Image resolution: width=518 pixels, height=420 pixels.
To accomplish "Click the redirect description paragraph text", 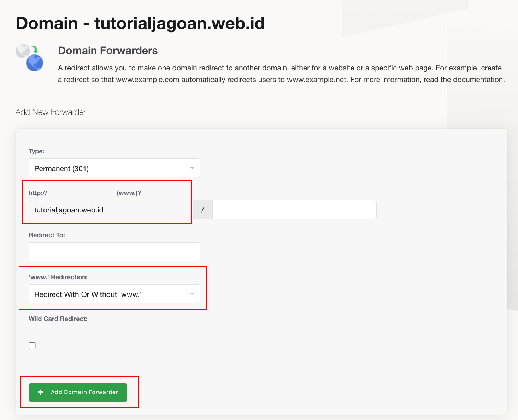I will point(282,74).
